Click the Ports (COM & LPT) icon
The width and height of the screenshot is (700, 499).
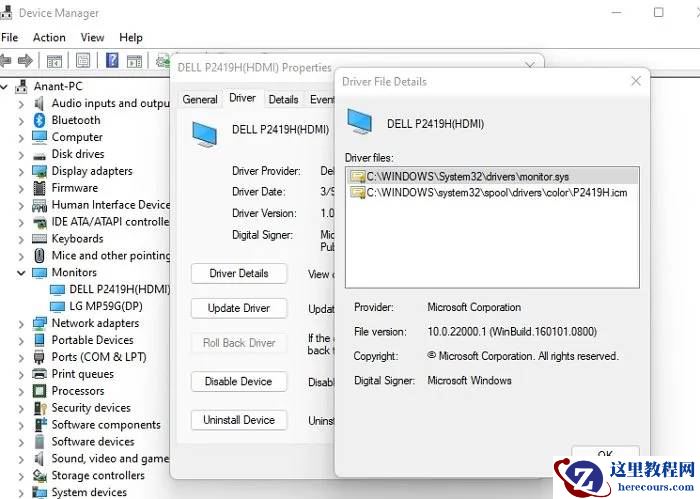(x=39, y=357)
